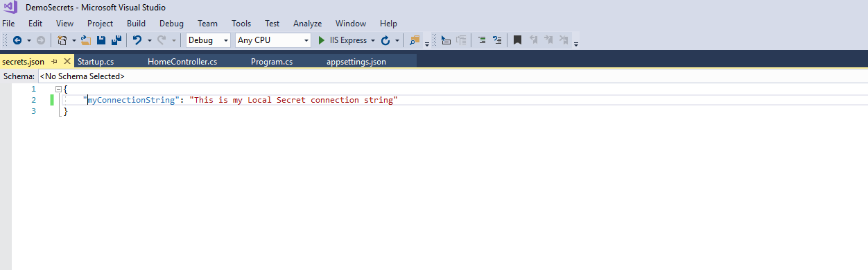
Task: Click the Comment Selection icon
Action: [482, 40]
